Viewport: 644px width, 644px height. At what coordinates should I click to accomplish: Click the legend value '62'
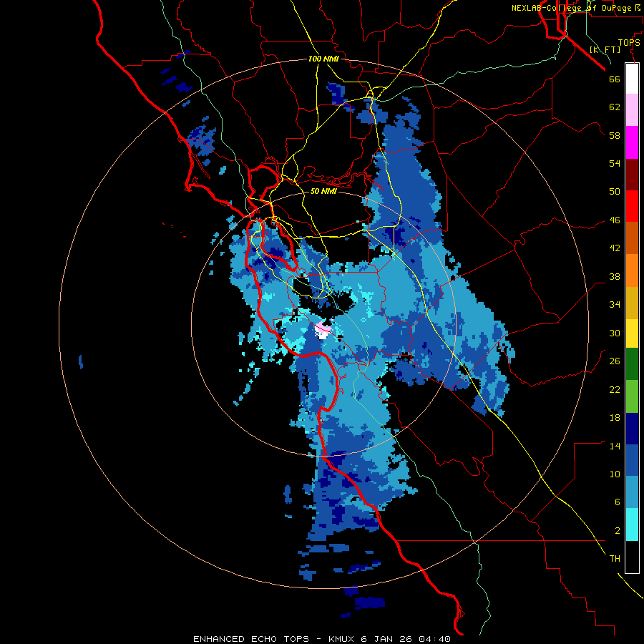coord(615,107)
